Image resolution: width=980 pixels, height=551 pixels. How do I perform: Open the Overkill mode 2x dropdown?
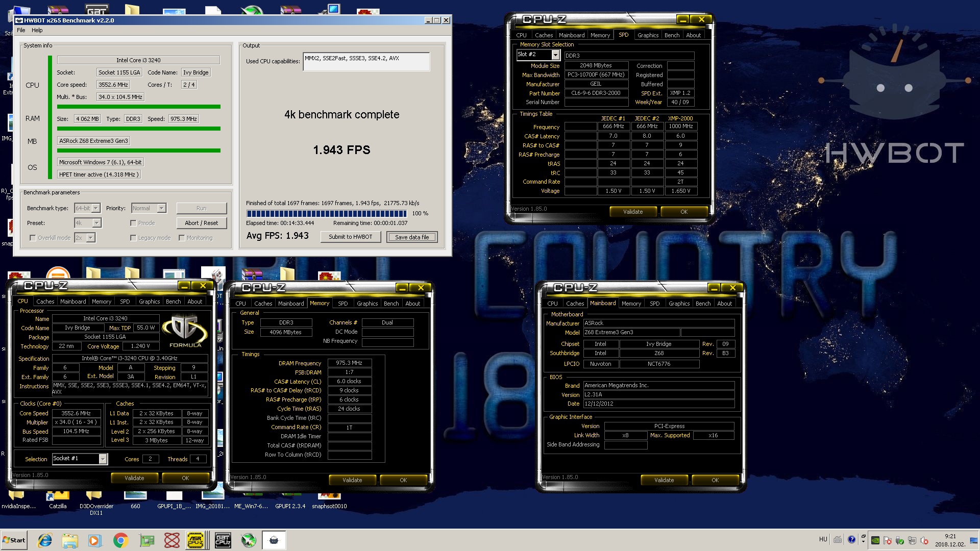85,238
